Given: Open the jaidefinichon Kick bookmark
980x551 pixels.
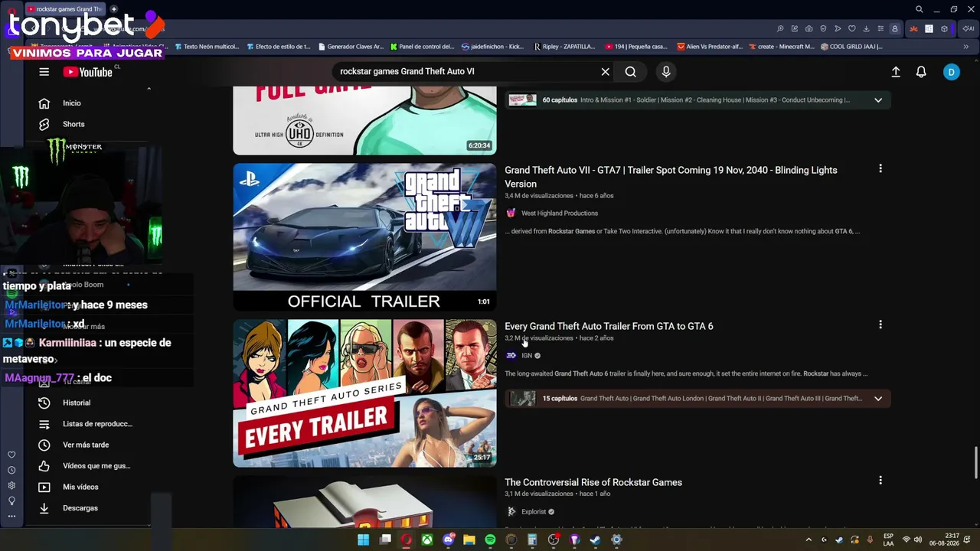Looking at the screenshot, I should (493, 47).
